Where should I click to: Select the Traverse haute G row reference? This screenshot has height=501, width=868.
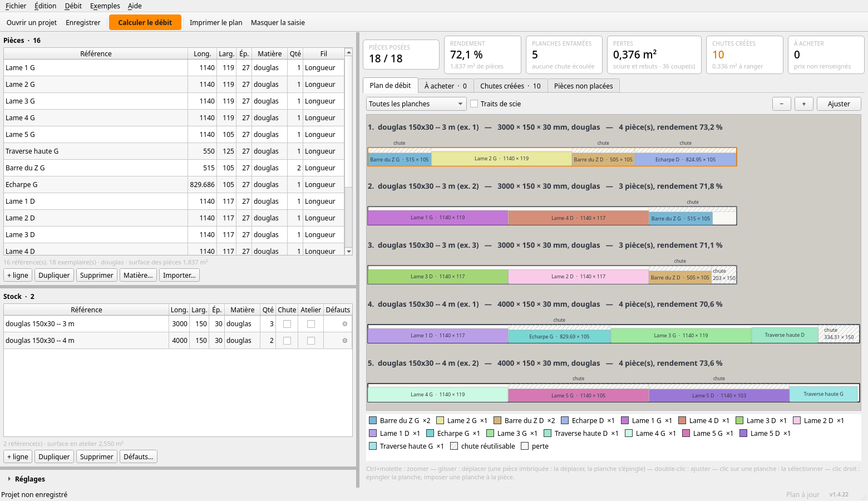[96, 151]
